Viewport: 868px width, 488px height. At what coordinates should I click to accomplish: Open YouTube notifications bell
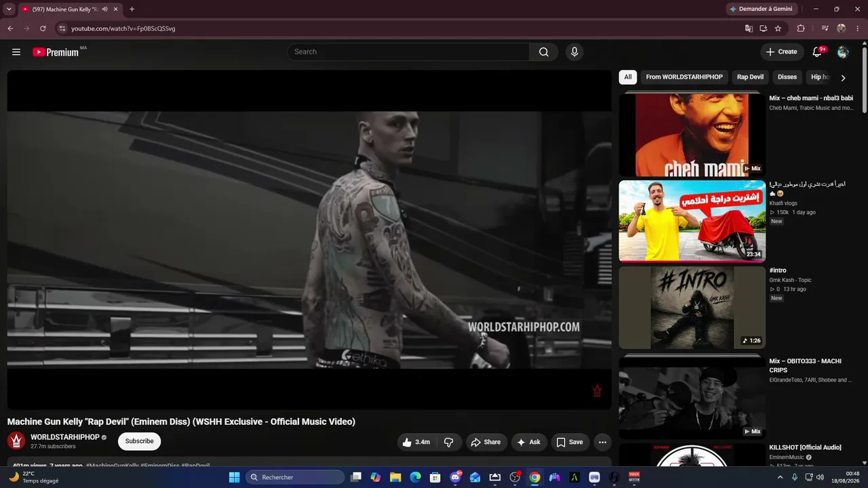817,52
